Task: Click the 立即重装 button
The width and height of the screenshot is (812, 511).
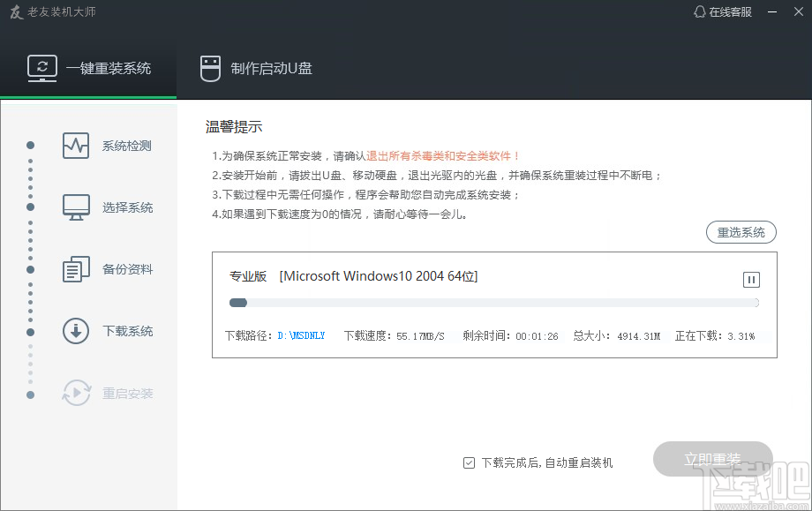Action: tap(712, 460)
